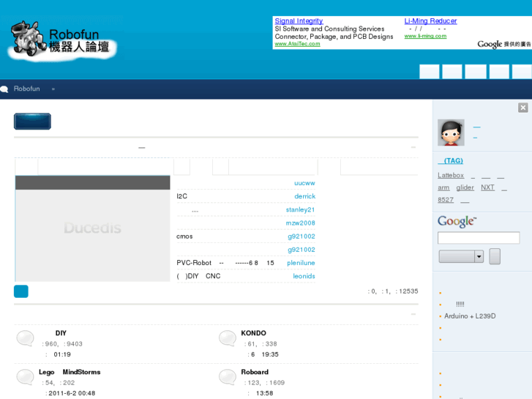
Task: Open the Google search scope dropdown
Action: [461, 256]
